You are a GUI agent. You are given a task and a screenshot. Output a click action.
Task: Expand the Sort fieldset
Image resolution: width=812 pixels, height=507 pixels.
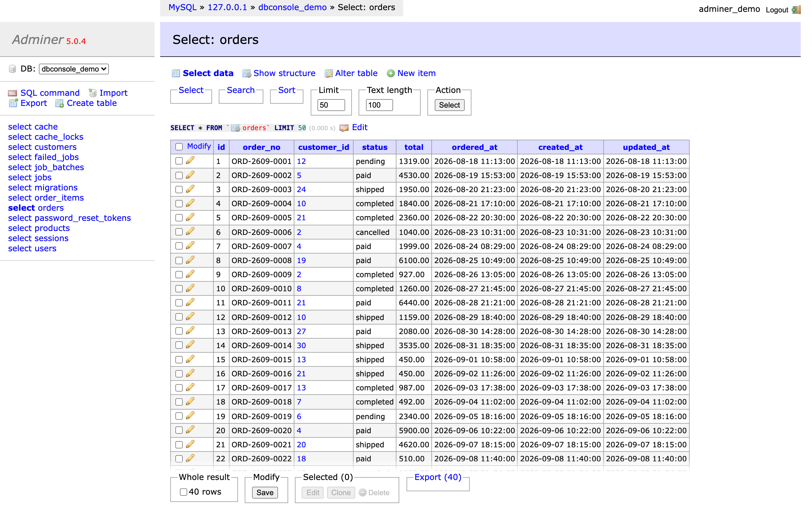[286, 90]
